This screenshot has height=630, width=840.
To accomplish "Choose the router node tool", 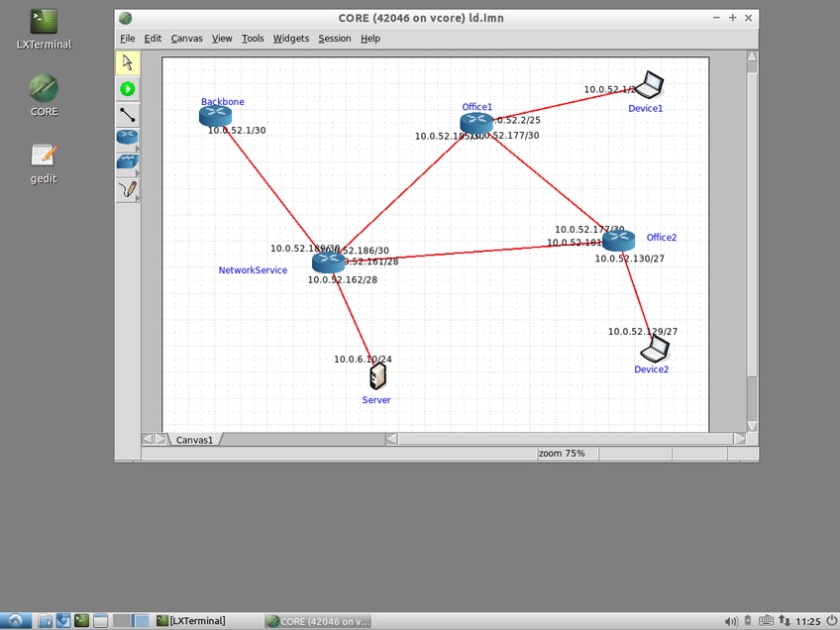I will [x=127, y=137].
